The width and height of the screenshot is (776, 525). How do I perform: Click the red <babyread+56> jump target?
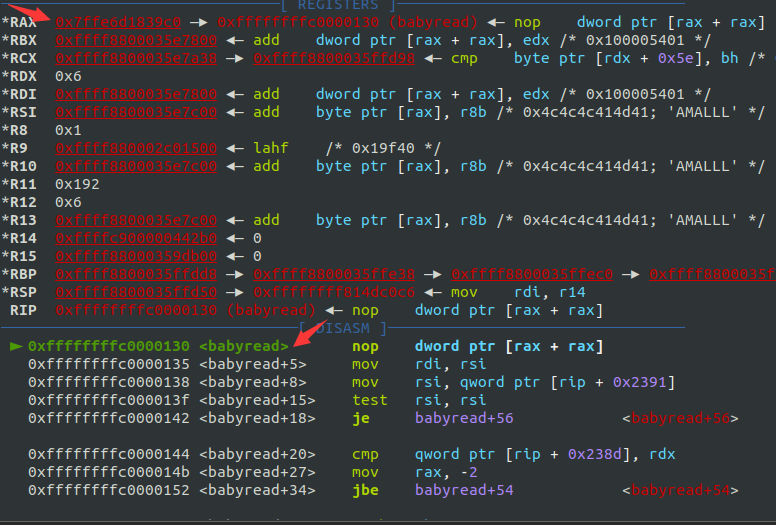click(x=680, y=418)
